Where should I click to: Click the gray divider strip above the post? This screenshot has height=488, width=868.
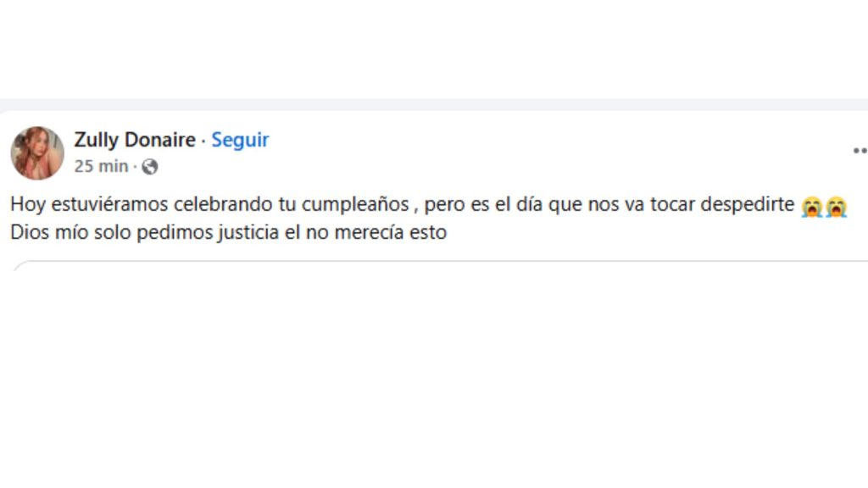(434, 104)
